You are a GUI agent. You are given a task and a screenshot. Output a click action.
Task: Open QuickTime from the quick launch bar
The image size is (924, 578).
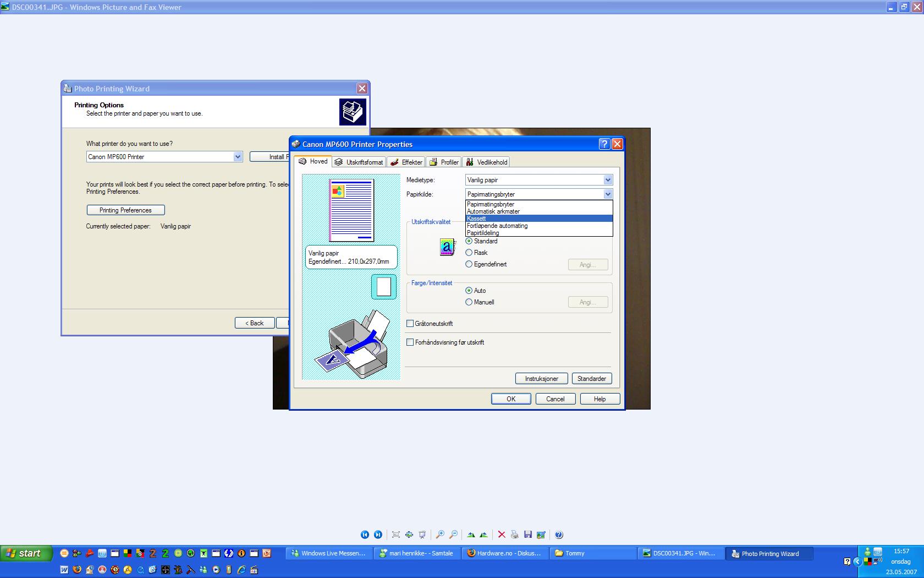tap(140, 570)
